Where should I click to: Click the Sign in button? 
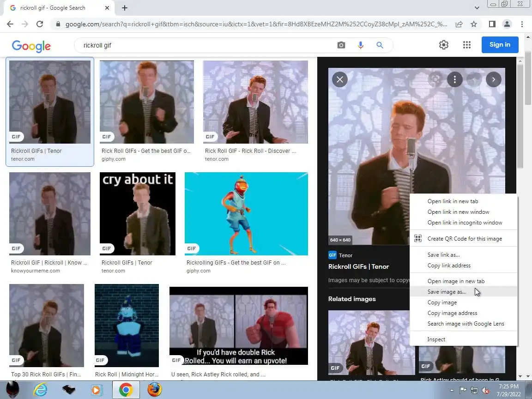click(500, 44)
